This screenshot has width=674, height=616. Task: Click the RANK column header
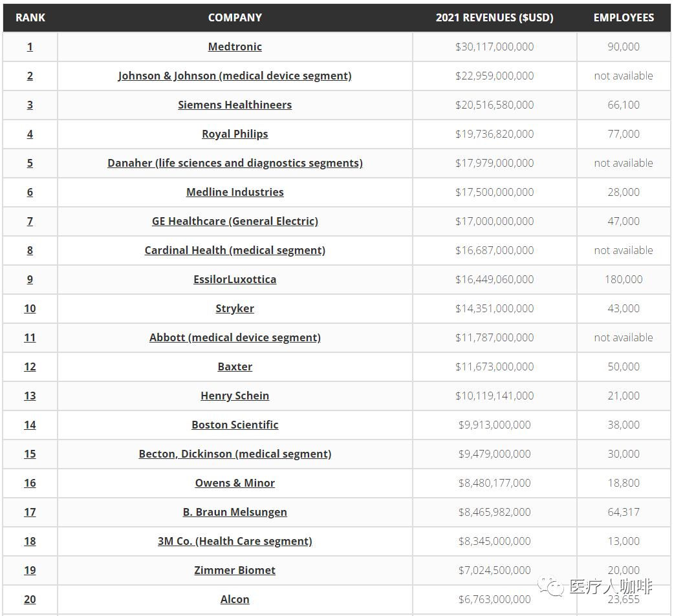click(30, 17)
